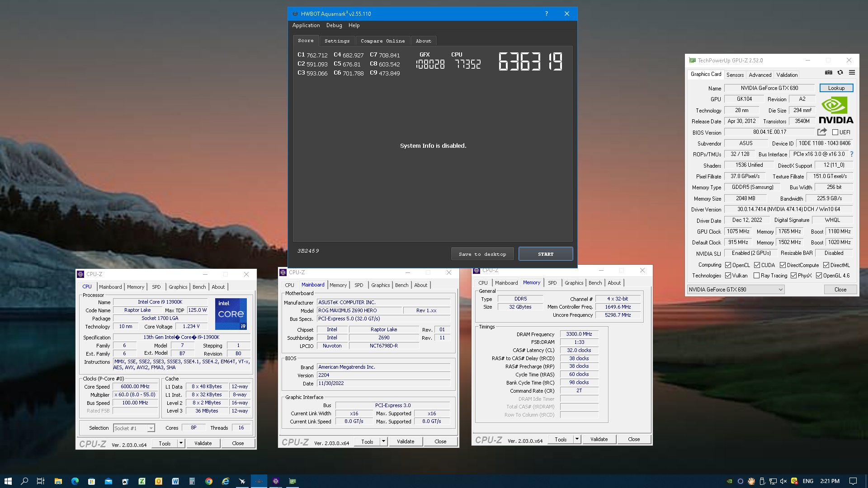The image size is (868, 488).
Task: Click the NVIDIA tray icon
Action: pyautogui.click(x=729, y=481)
